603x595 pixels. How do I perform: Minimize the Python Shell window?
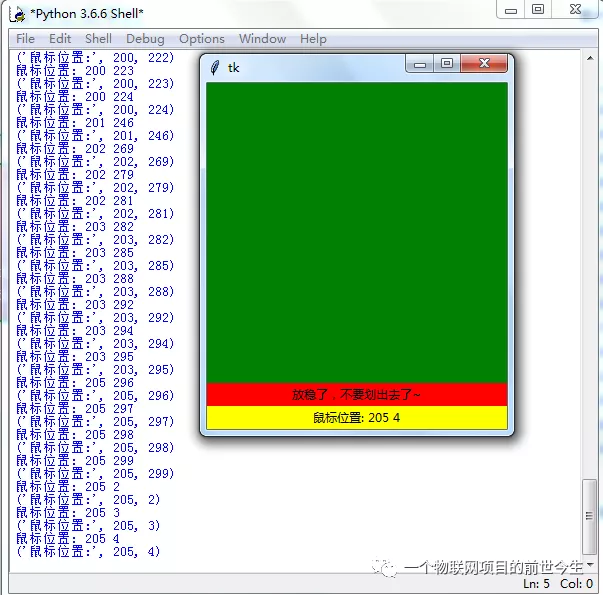pos(511,10)
